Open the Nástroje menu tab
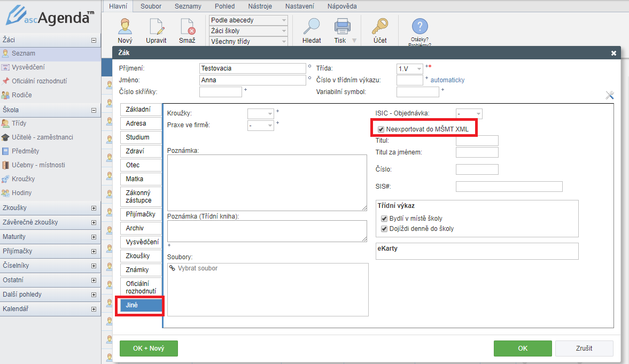Screen dimensions: 629x364 260,6
